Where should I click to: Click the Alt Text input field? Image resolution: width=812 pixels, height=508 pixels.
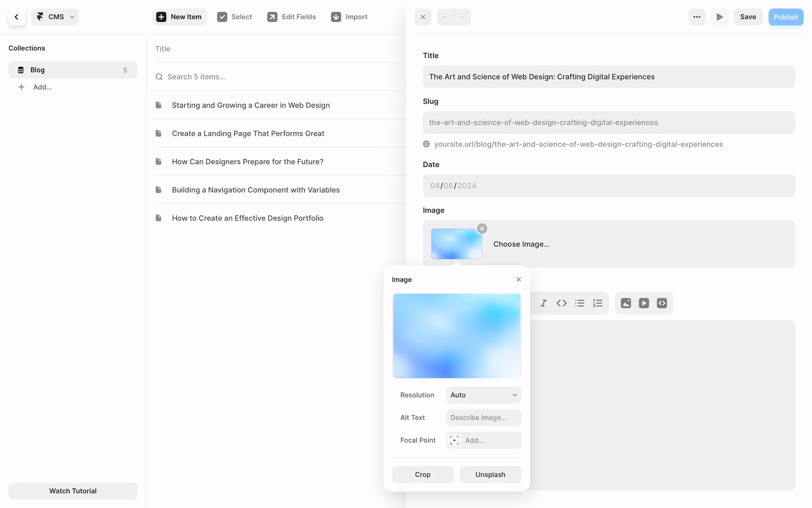(x=483, y=417)
